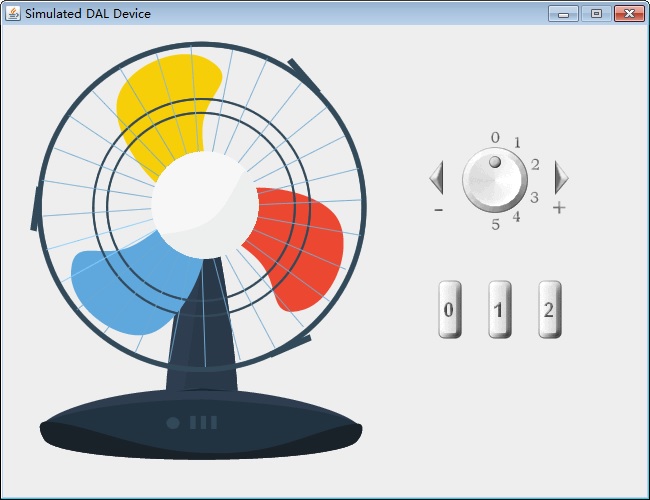Select dial position 3 label
Screen dimensions: 650x500
(534, 197)
